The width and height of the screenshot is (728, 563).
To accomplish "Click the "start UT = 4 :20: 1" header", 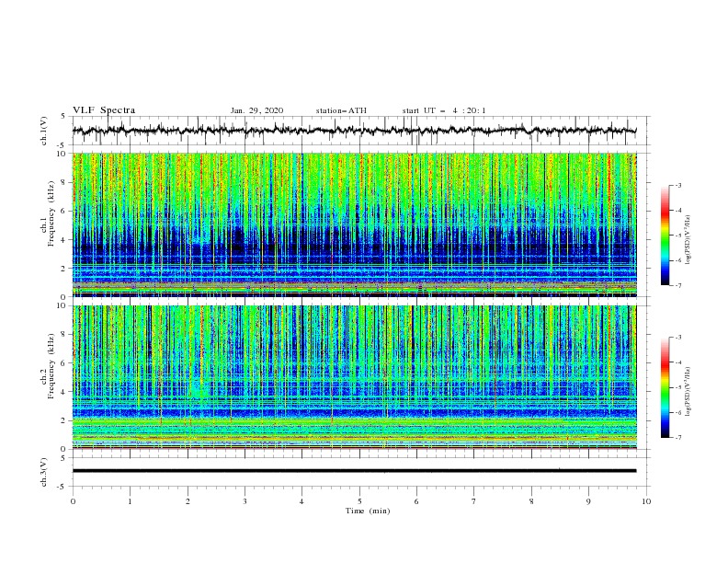I will click(x=444, y=110).
